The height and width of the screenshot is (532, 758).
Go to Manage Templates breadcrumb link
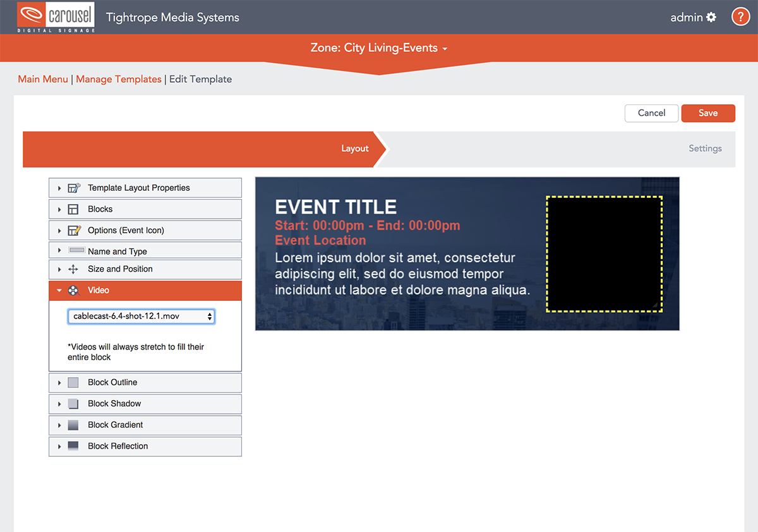tap(119, 79)
